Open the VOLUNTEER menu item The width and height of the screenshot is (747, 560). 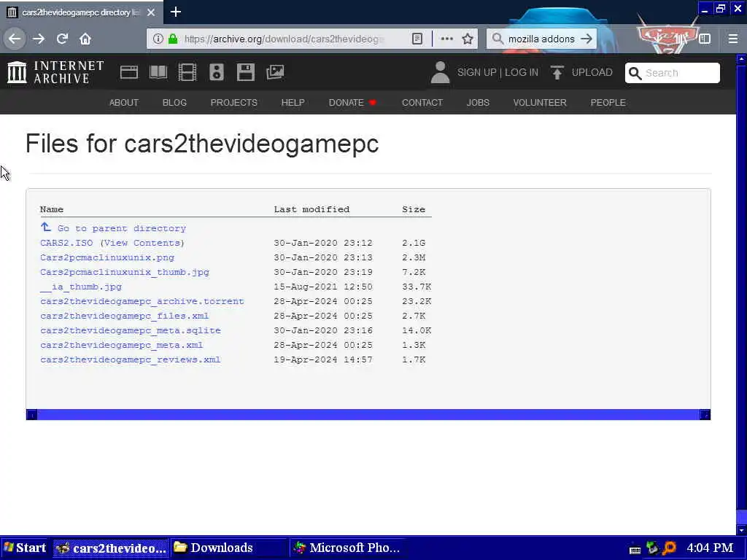click(x=540, y=102)
